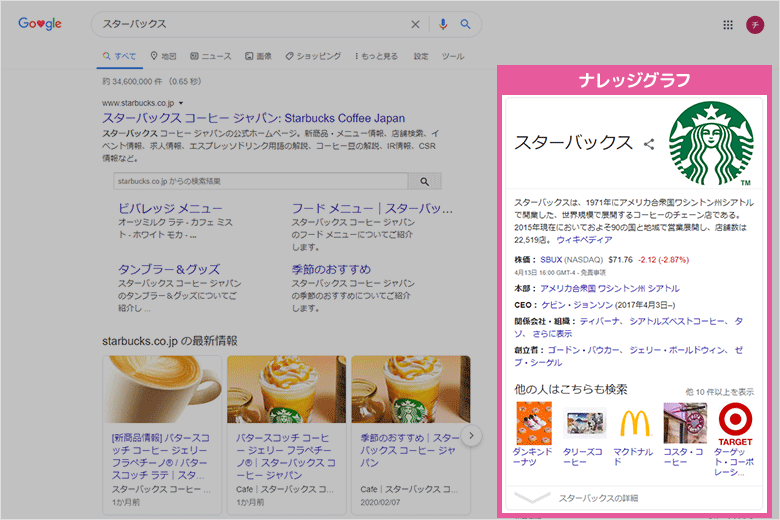Click the Google logo

click(x=40, y=23)
